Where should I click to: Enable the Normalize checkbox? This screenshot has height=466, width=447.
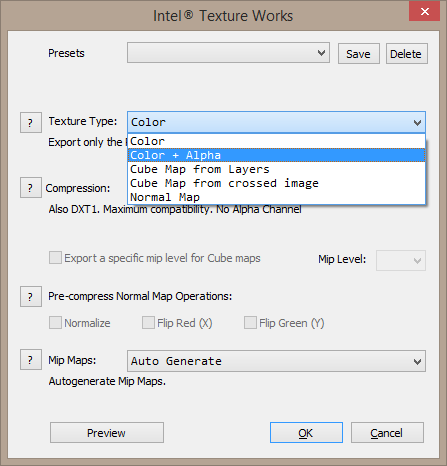point(55,323)
